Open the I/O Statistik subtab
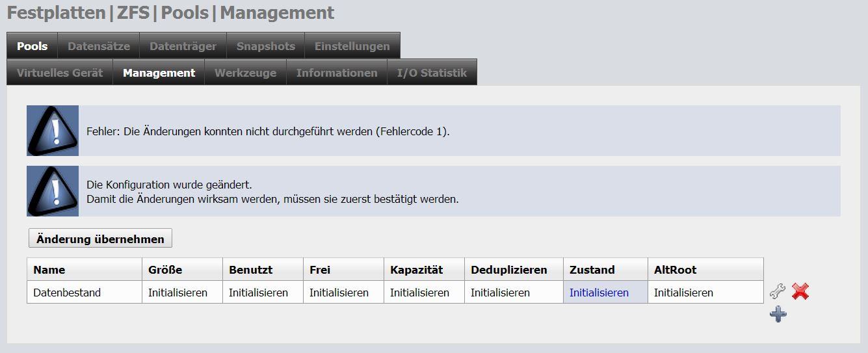Image resolution: width=868 pixels, height=353 pixels. tap(432, 73)
